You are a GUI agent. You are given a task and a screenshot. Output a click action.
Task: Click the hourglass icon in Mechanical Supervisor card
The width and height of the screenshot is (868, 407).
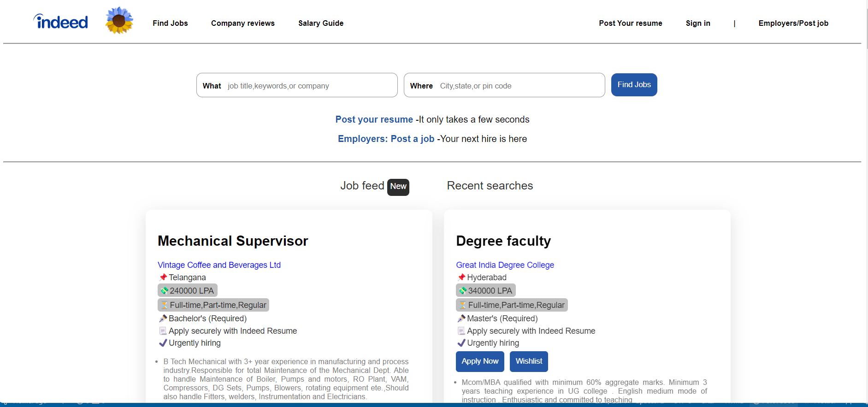(x=165, y=305)
